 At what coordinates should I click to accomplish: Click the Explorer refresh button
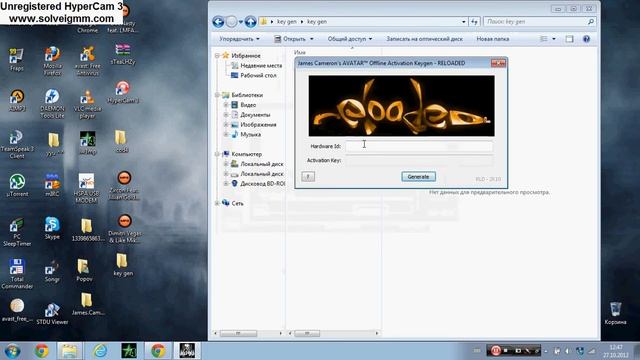(x=474, y=22)
